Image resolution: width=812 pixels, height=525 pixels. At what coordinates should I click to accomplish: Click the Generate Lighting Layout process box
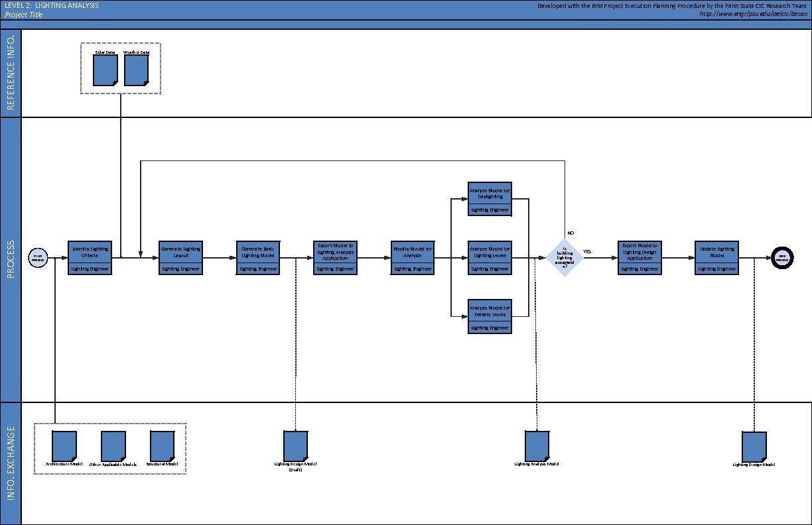180,257
